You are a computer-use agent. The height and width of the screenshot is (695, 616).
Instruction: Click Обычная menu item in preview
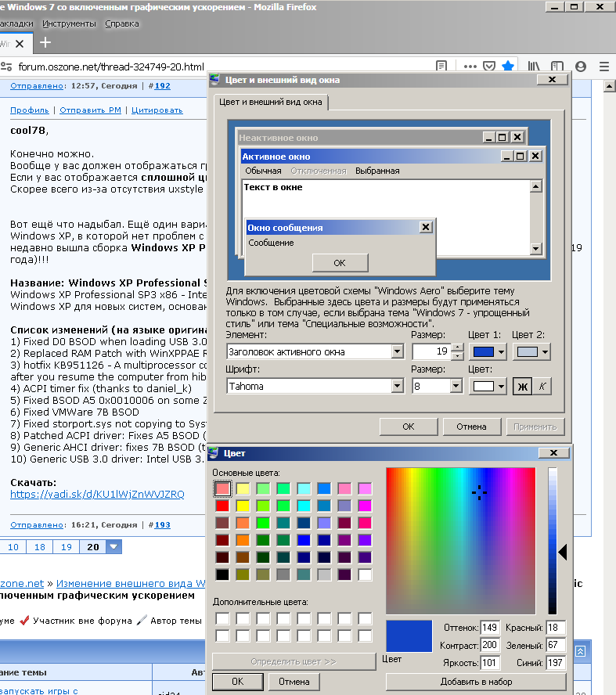click(x=263, y=171)
